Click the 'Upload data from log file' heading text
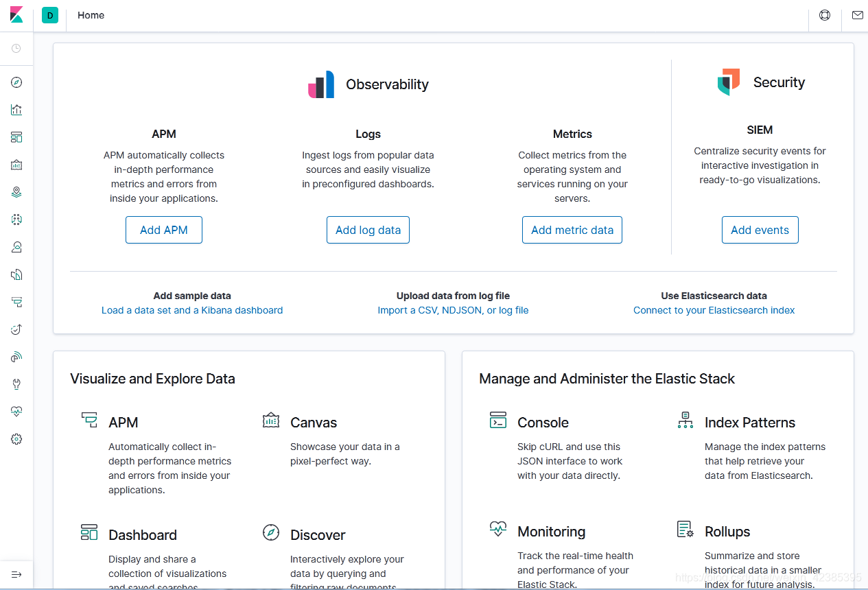The height and width of the screenshot is (590, 868). point(453,296)
